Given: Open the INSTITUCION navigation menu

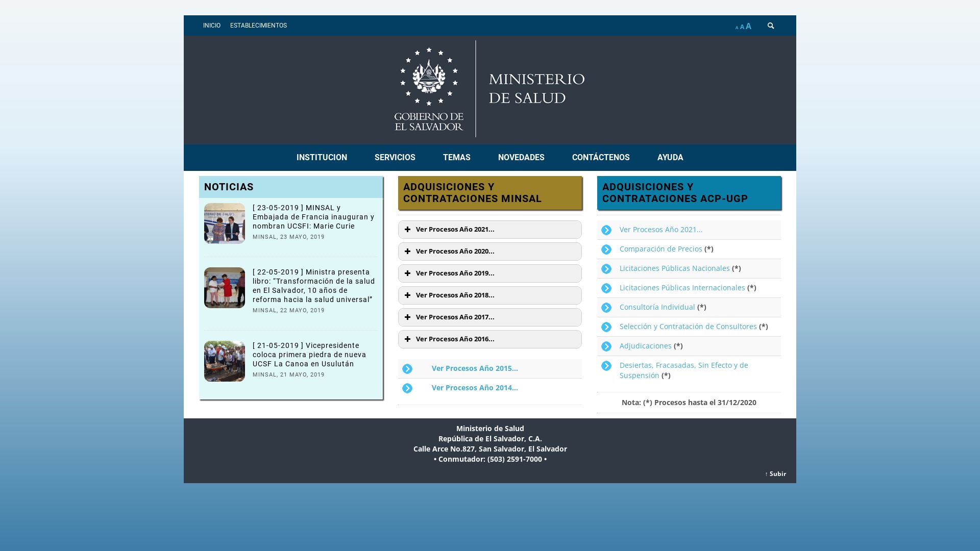Looking at the screenshot, I should click(x=322, y=158).
